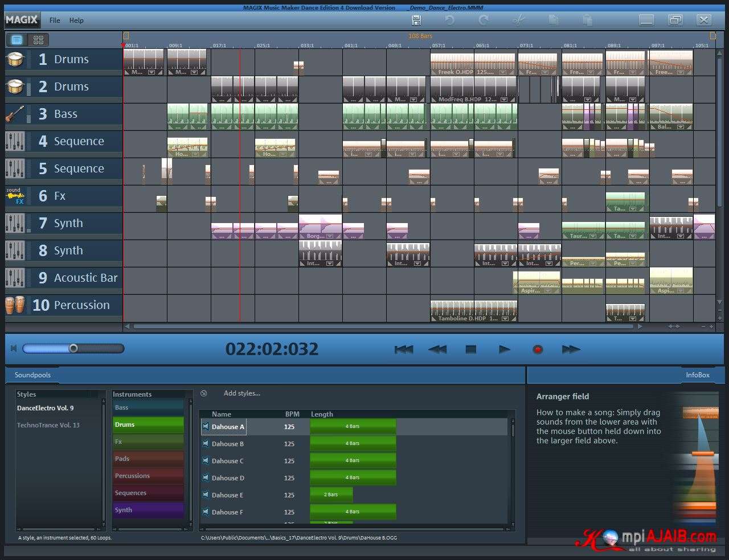The image size is (729, 560).
Task: Click the MAGIX logo
Action: (22, 20)
